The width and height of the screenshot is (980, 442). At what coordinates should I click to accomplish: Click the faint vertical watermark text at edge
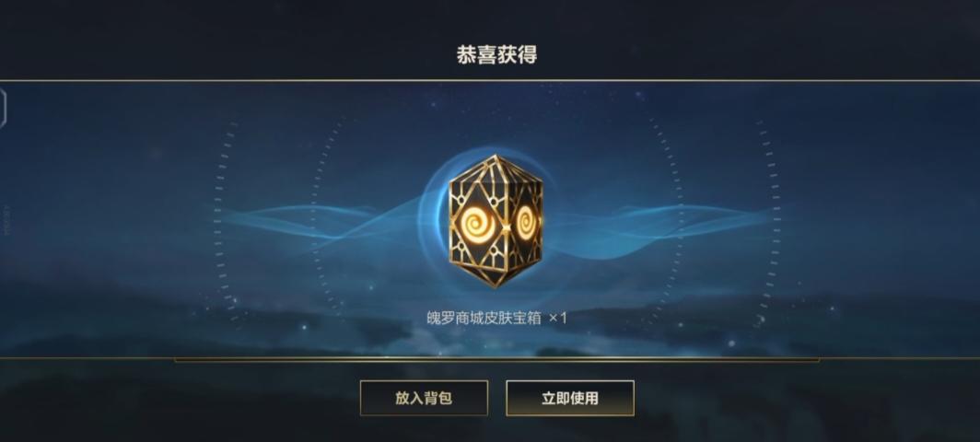8,221
